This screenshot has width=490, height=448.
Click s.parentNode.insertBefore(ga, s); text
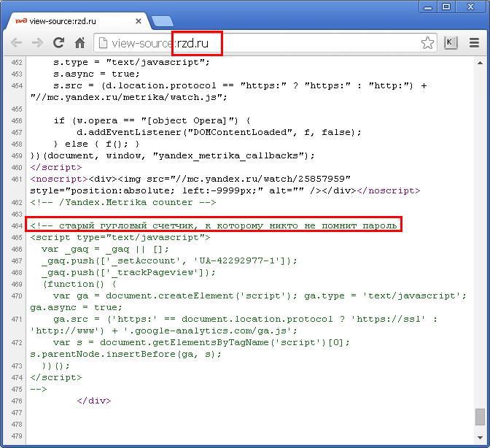tap(125, 354)
